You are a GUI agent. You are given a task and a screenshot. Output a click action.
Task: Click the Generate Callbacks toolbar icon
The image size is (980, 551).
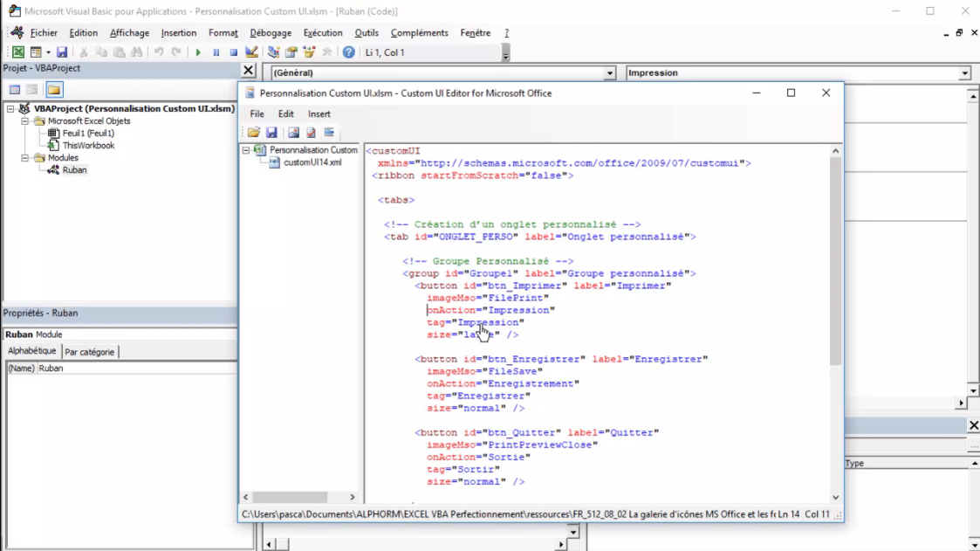pos(329,133)
